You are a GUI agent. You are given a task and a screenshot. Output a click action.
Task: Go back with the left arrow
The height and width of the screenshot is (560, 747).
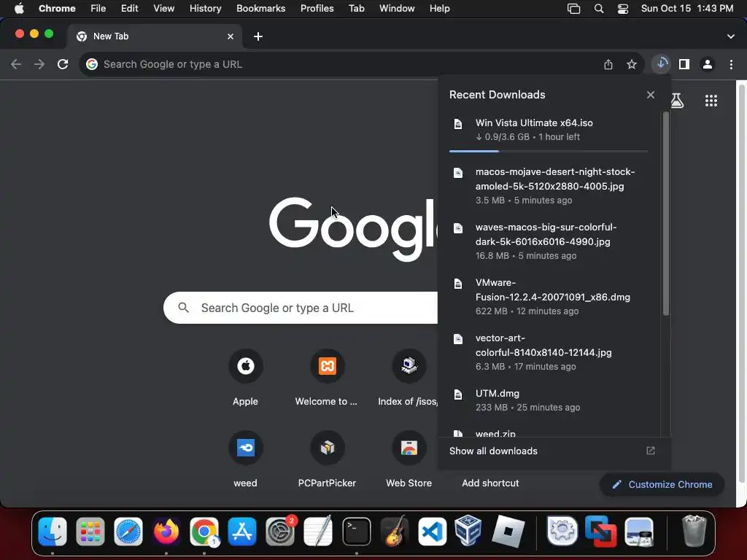[x=16, y=64]
